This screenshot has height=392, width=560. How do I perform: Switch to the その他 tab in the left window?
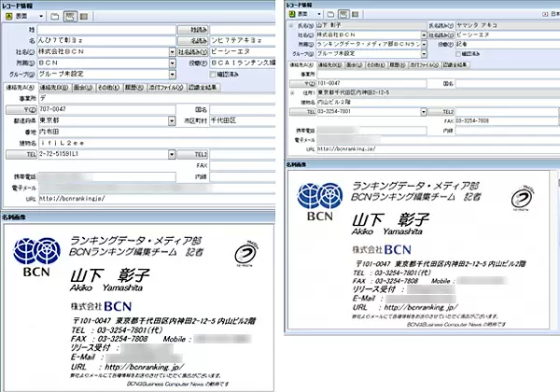[x=109, y=88]
